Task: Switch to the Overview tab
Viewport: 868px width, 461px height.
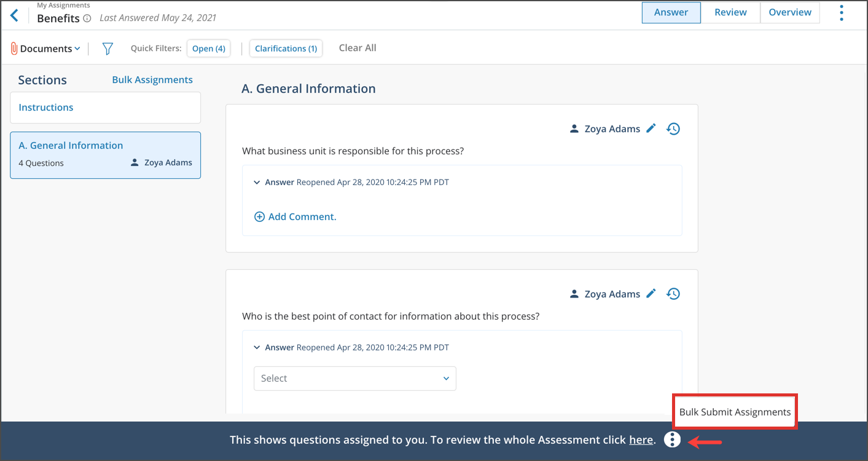Action: [790, 13]
